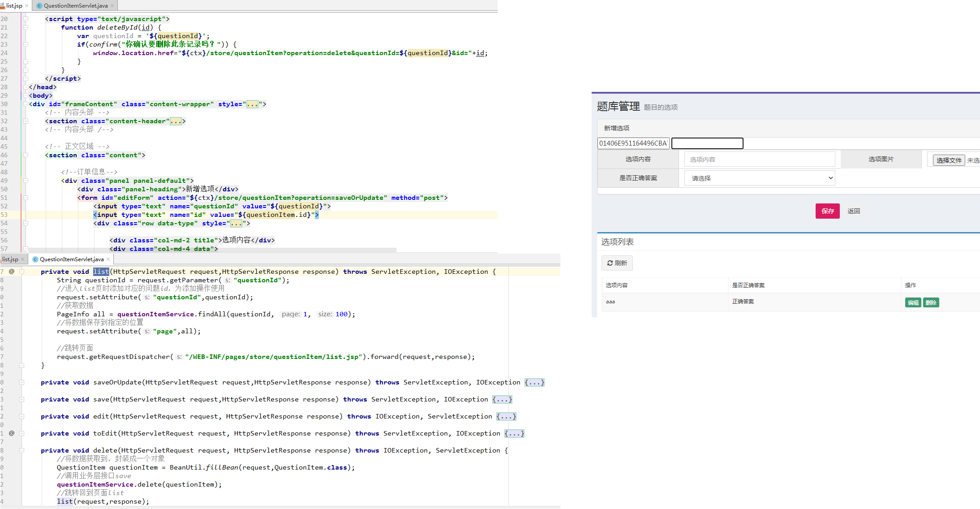The image size is (980, 509).
Task: Click the @ gutter icon beside list method
Action: tap(12, 272)
